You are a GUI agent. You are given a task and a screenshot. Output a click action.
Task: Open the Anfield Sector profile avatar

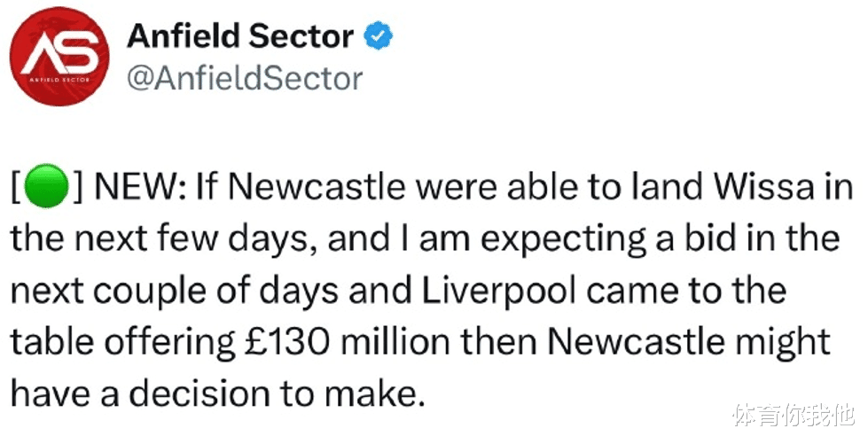(x=59, y=57)
